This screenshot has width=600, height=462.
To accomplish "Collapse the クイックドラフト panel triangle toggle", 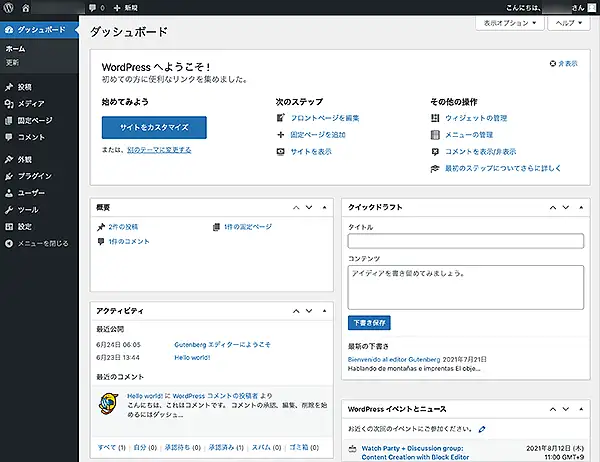I will click(x=581, y=207).
